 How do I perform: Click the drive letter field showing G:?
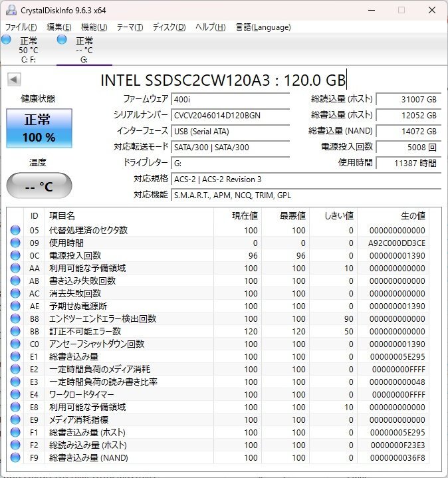231,164
